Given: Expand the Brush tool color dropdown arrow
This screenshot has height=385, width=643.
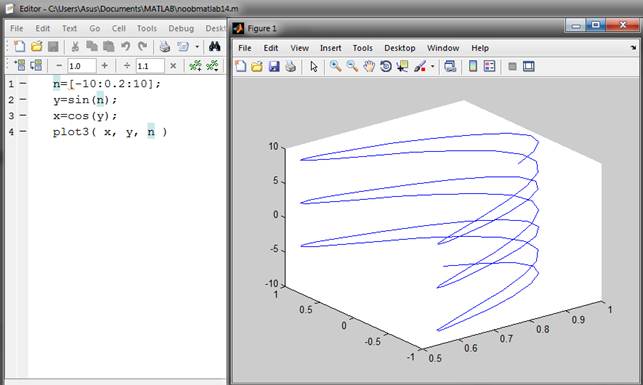Looking at the screenshot, I should click(432, 66).
